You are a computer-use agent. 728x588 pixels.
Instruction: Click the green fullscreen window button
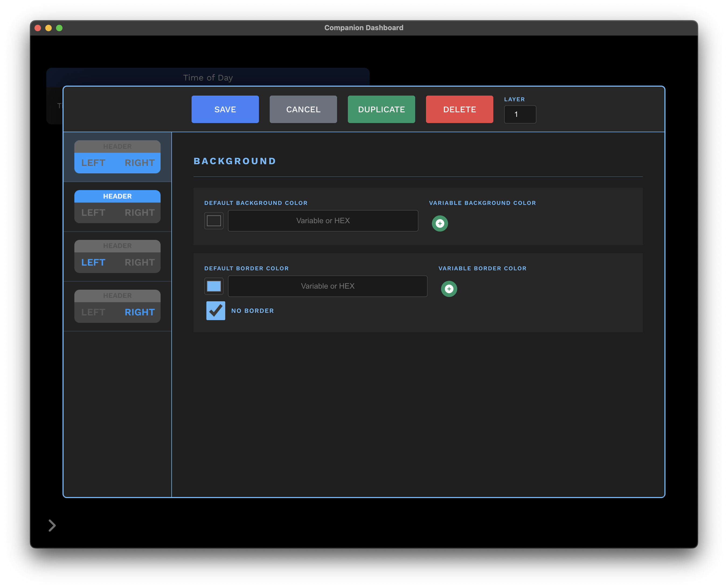tap(59, 28)
